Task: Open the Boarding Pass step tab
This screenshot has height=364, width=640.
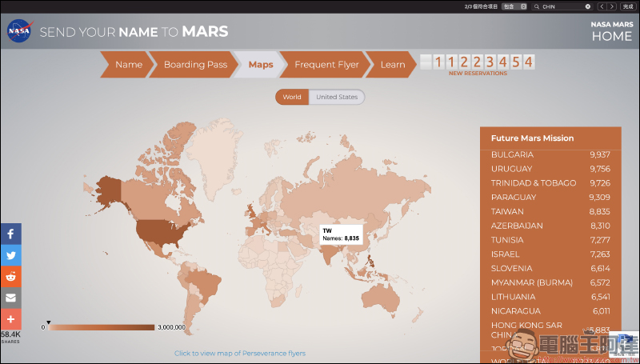Action: (194, 65)
